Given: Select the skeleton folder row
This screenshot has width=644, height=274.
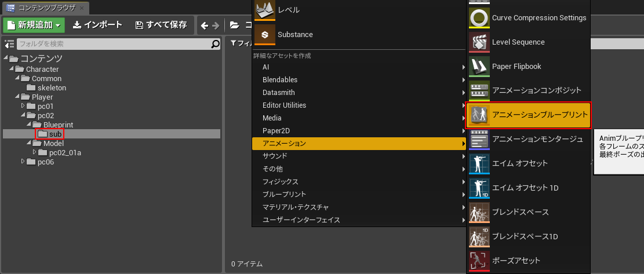Looking at the screenshot, I should 111,88.
